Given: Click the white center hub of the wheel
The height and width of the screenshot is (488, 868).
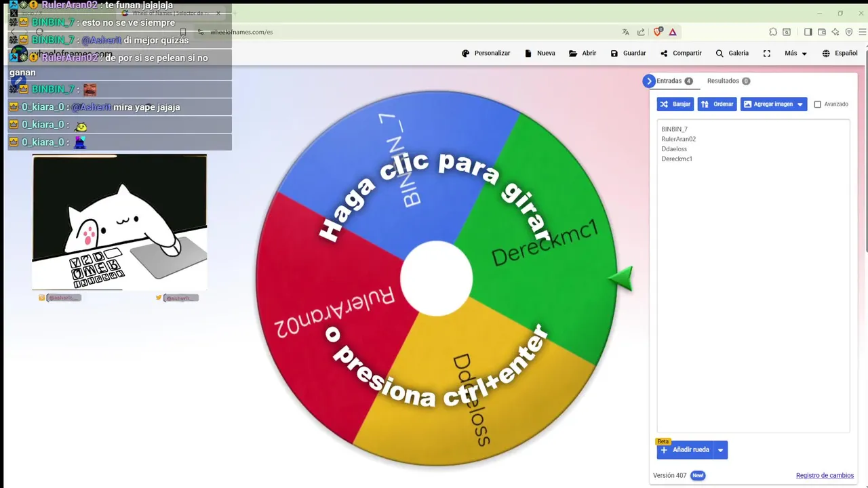Looking at the screenshot, I should click(436, 279).
